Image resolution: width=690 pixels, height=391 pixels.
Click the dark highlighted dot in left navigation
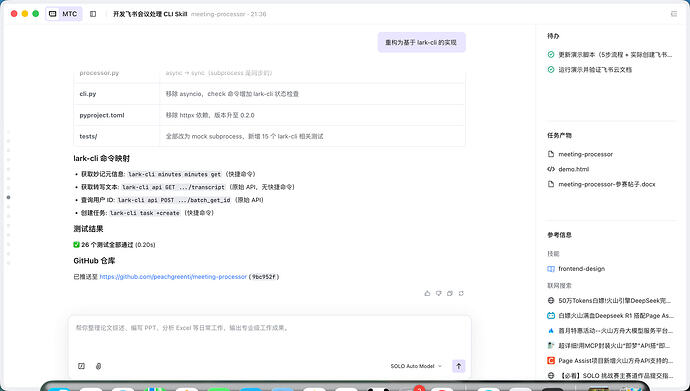coord(8,197)
